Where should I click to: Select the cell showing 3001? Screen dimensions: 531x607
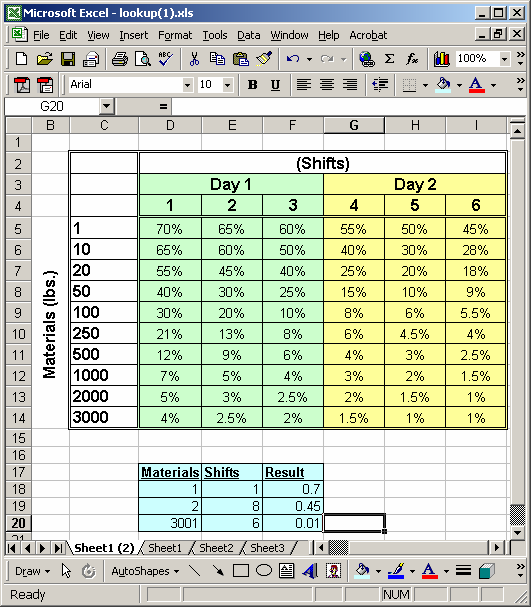coord(170,523)
